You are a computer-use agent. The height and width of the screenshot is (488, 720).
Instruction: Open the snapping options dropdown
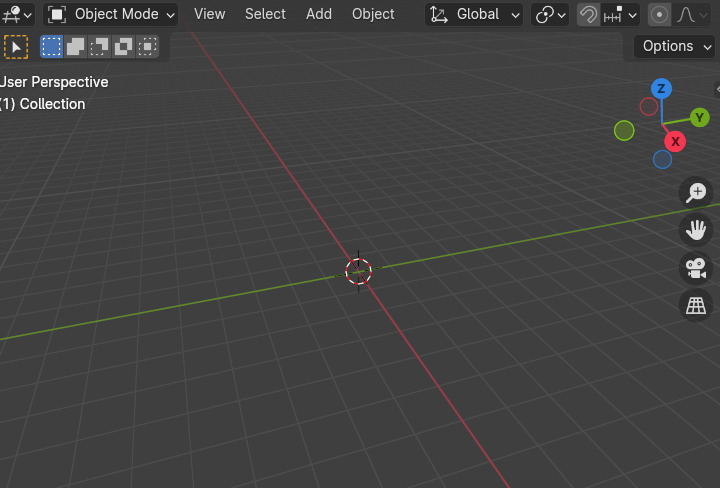pos(621,15)
